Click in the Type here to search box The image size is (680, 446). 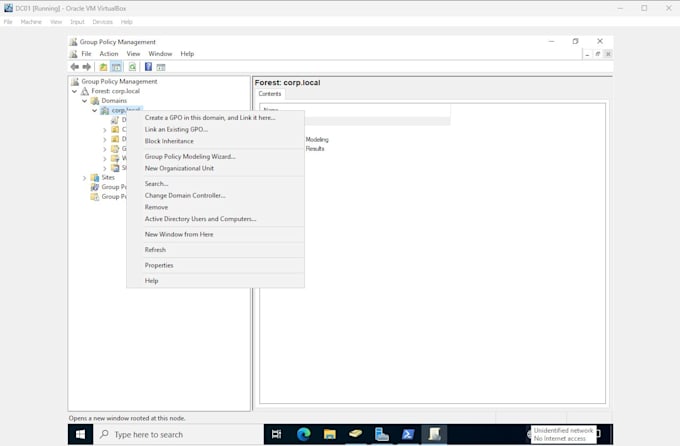tap(178, 434)
